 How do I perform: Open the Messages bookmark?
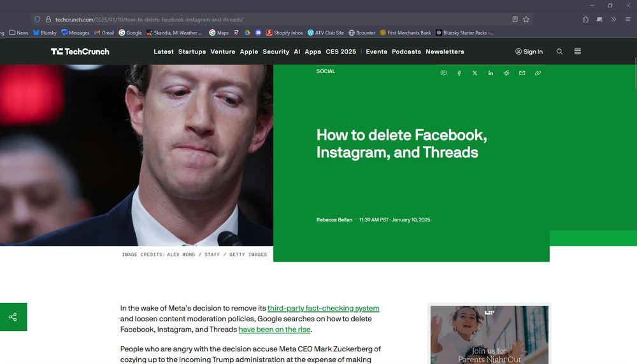[x=75, y=32]
